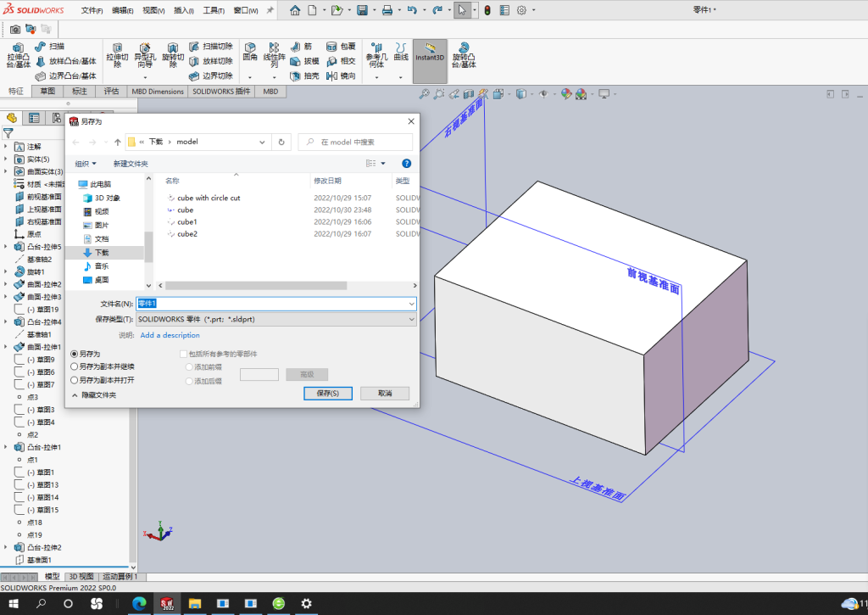Click the Shell (抽壳) tool

click(x=305, y=75)
